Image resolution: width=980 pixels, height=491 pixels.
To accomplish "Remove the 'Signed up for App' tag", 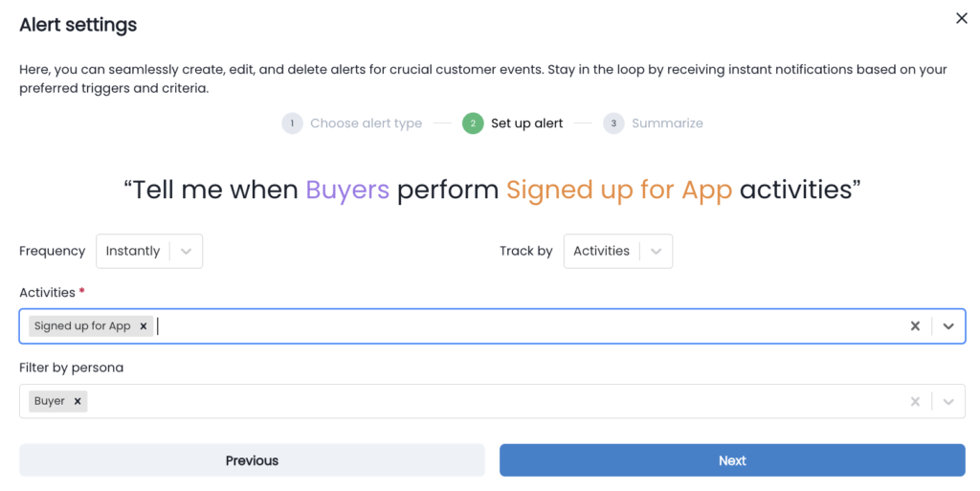I will click(144, 326).
